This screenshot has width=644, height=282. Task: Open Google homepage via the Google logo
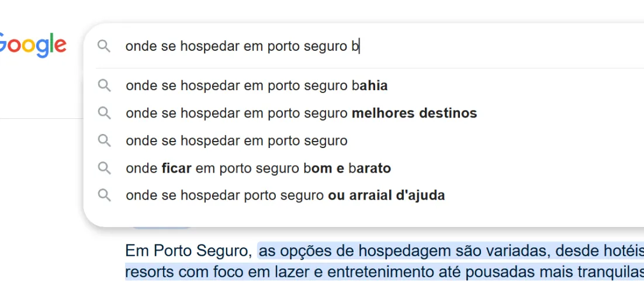32,46
